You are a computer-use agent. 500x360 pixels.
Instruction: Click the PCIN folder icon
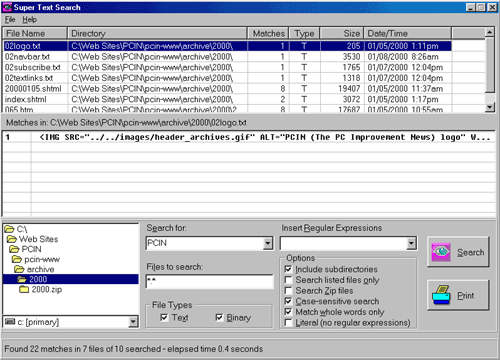14,249
